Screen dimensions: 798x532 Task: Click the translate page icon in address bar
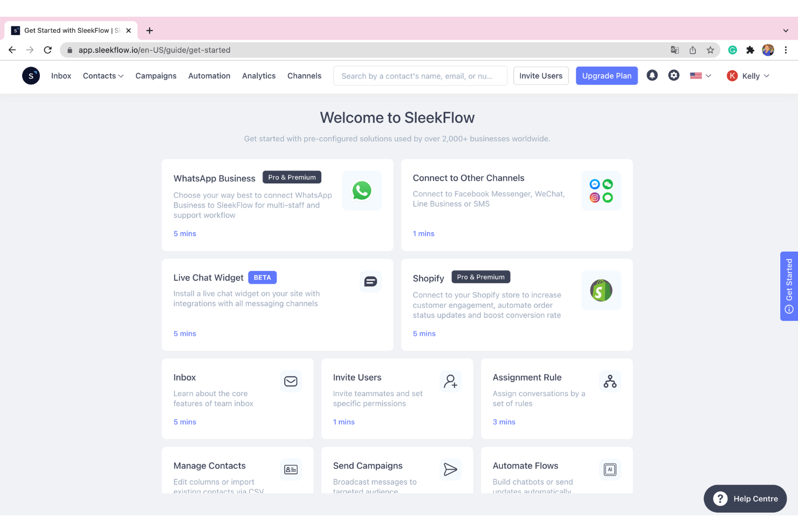pyautogui.click(x=675, y=50)
